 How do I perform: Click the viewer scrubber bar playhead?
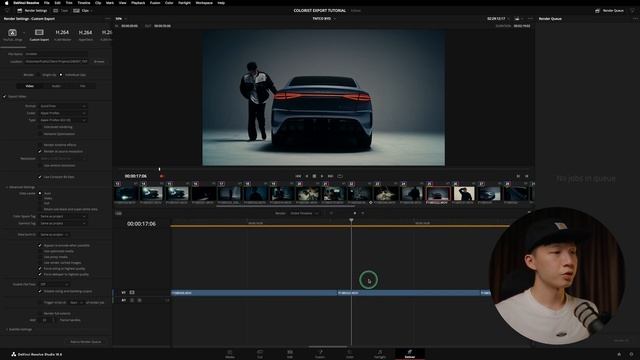(x=160, y=169)
